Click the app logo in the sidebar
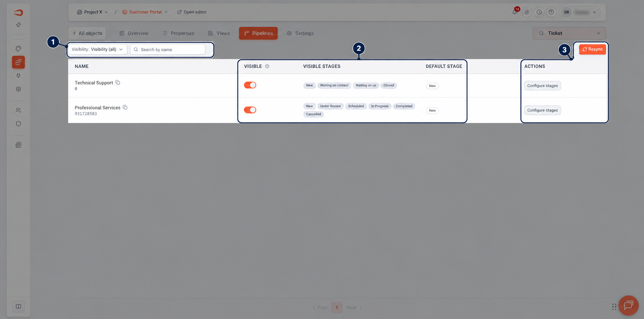This screenshot has width=644, height=319. [x=18, y=13]
